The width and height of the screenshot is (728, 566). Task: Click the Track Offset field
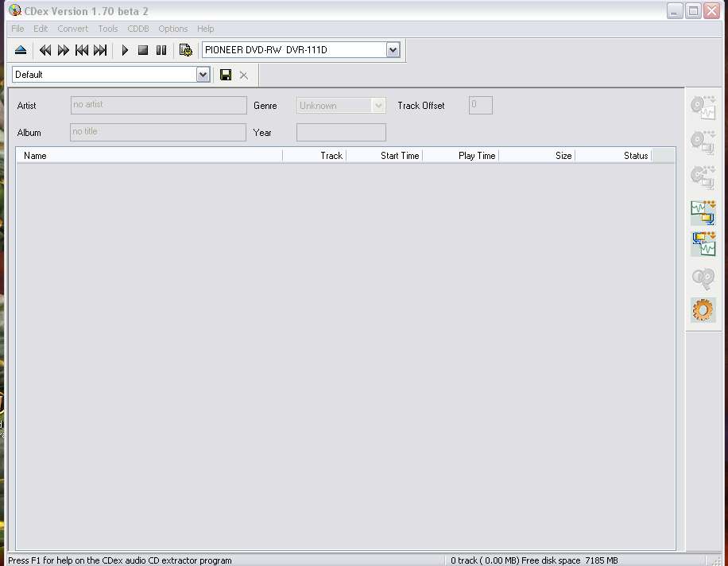481,106
